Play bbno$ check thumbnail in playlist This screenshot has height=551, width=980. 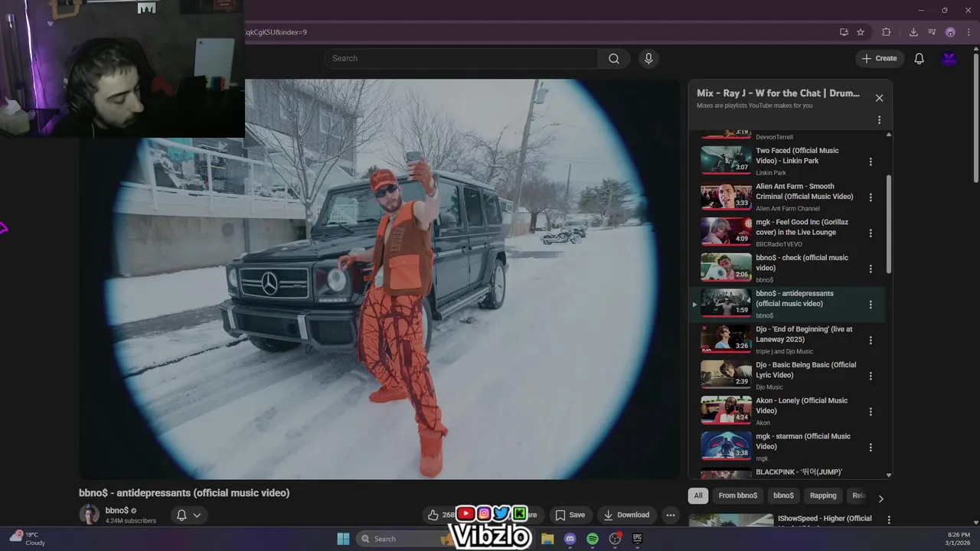click(726, 266)
